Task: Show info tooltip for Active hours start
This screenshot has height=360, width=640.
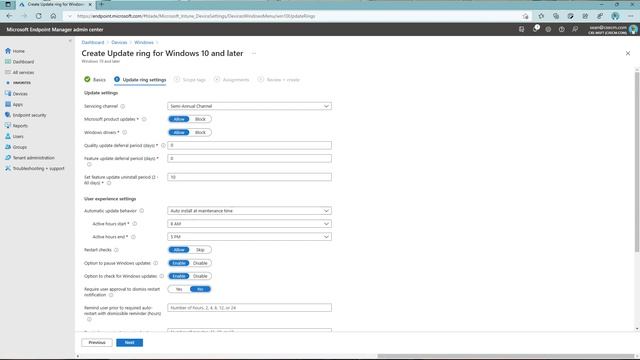Action: 134,224
